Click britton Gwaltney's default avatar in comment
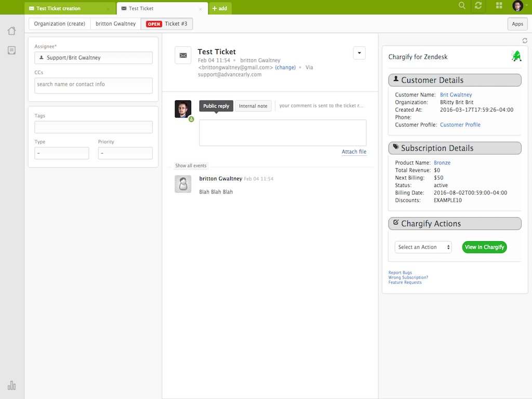532x399 pixels. click(x=183, y=184)
